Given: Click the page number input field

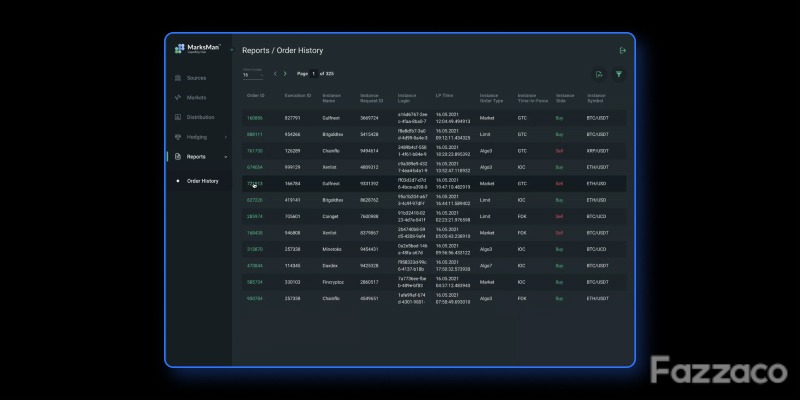Looking at the screenshot, I should click(x=314, y=74).
